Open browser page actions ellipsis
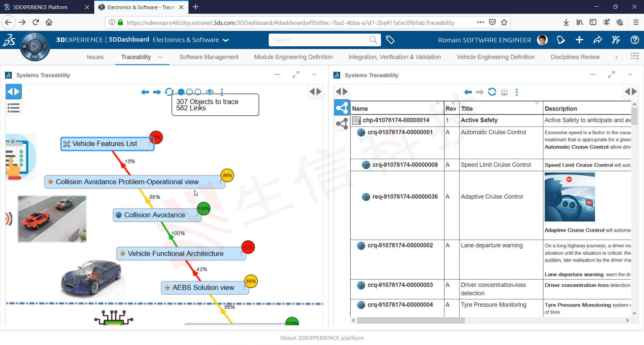Viewport: 644px width, 345px height. click(x=480, y=22)
